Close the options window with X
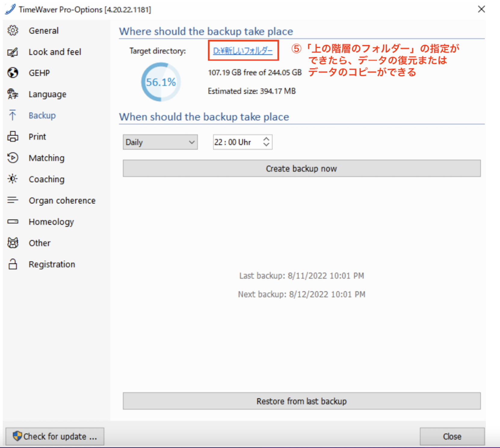The image size is (500, 448). click(481, 9)
